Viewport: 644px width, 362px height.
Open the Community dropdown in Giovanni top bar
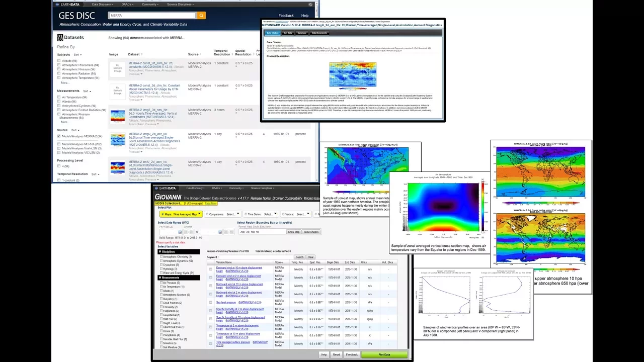236,188
